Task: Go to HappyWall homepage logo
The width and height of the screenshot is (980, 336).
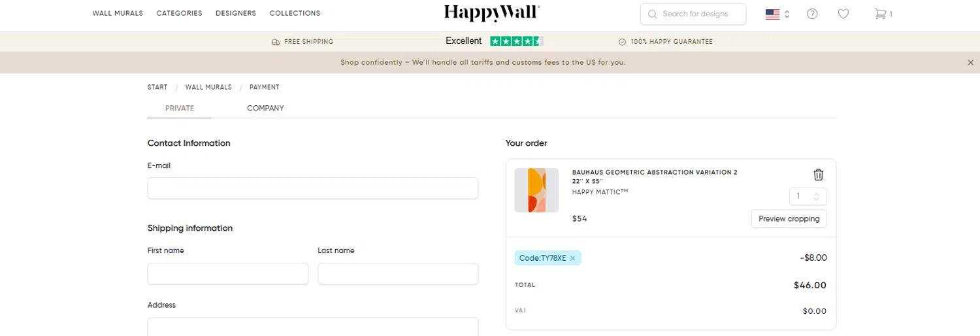Action: (x=492, y=12)
